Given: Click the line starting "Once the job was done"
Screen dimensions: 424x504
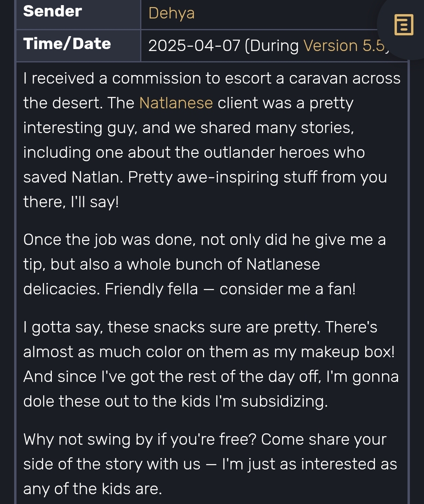Looking at the screenshot, I should coord(205,239).
